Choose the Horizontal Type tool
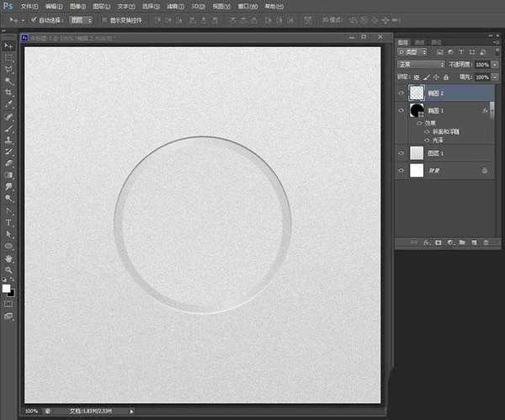The height and width of the screenshot is (420, 505). [x=8, y=222]
